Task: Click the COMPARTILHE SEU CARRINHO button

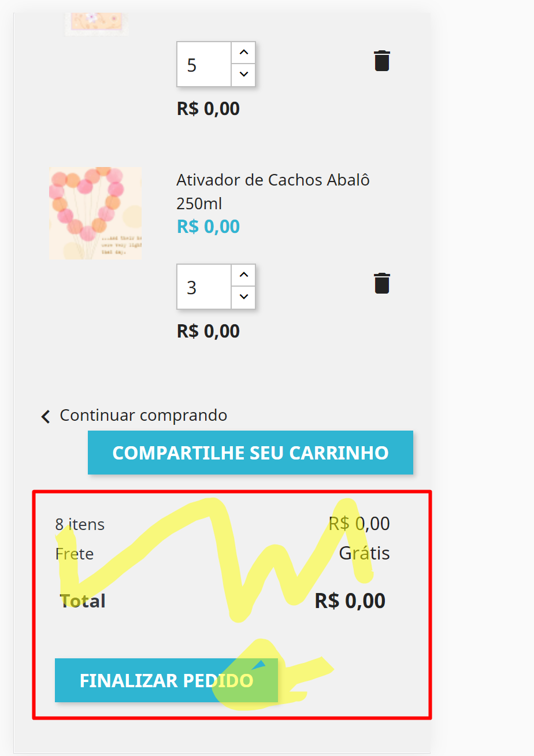Action: point(250,453)
